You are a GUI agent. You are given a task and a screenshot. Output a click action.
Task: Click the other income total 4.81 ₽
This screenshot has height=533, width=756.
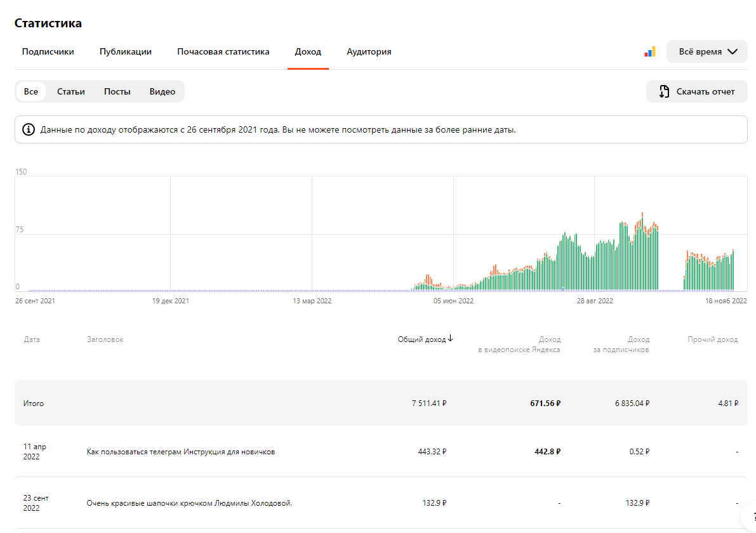[728, 404]
